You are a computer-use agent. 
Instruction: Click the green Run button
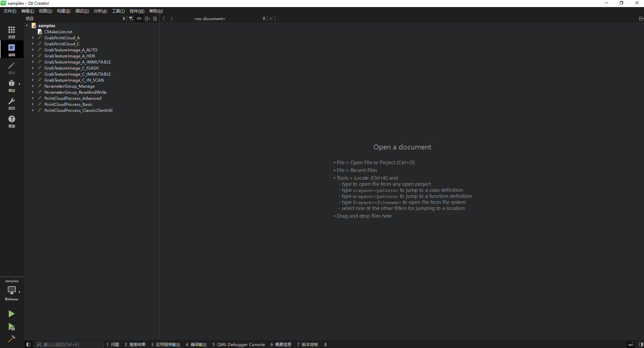coord(11,314)
